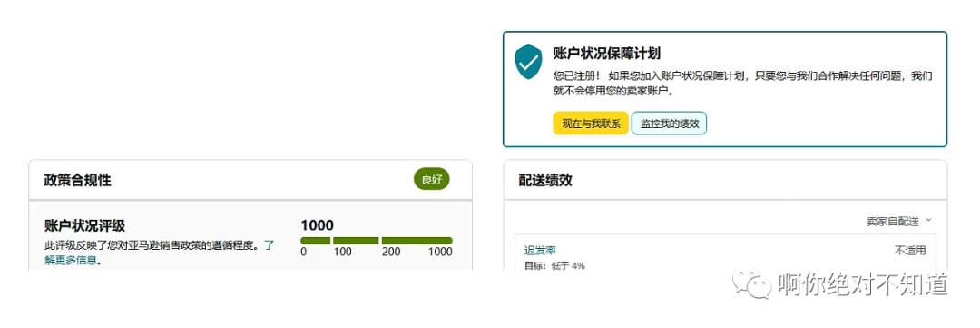Click the chevron next to 卖家自配送

click(x=928, y=221)
